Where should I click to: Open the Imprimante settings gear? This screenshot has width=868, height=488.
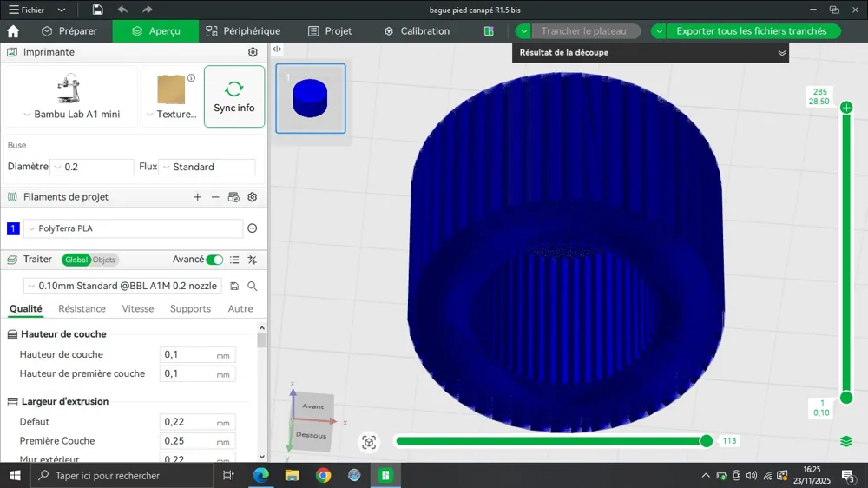[253, 52]
